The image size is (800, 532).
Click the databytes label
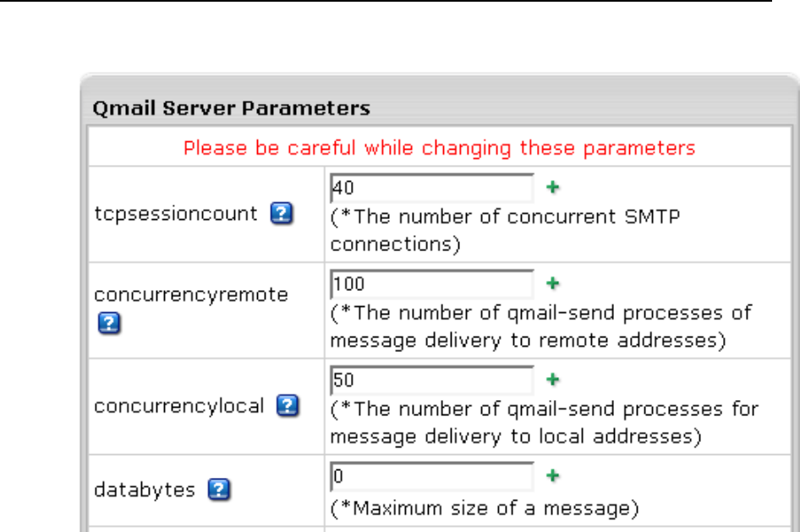click(145, 490)
